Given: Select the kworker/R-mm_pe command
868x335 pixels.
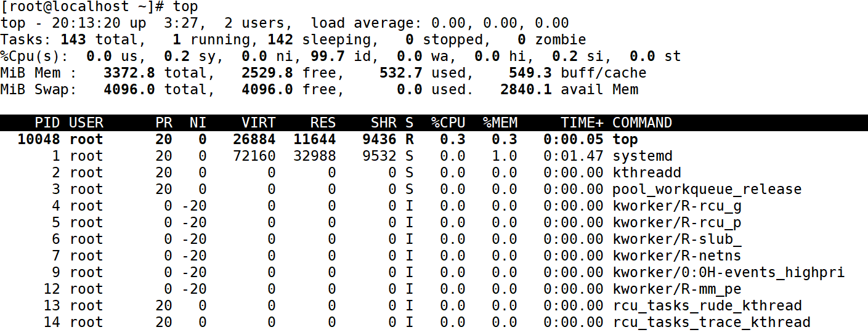Looking at the screenshot, I should [677, 289].
